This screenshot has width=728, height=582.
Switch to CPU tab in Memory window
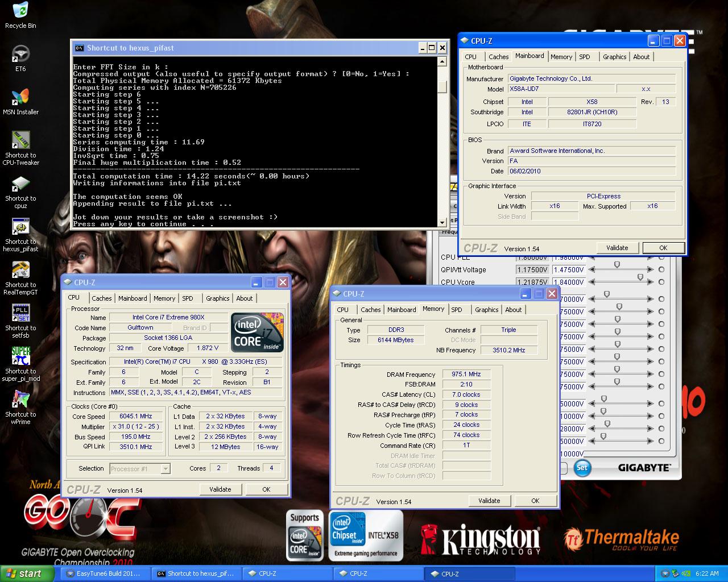[342, 310]
